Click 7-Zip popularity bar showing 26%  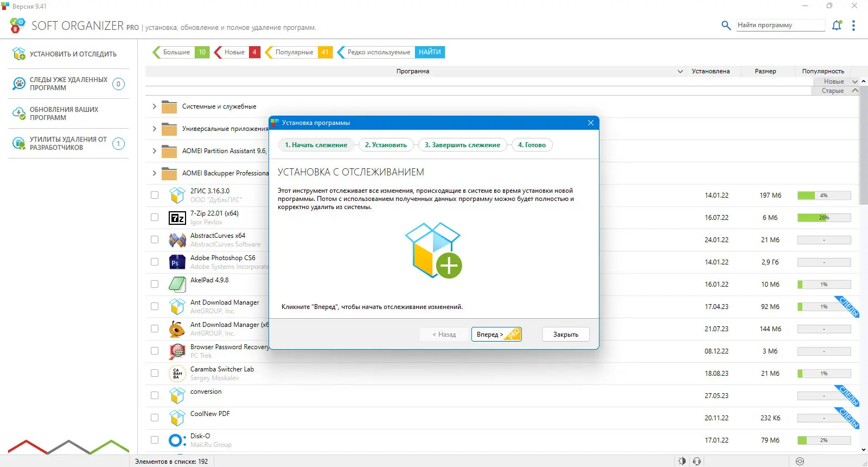(824, 218)
